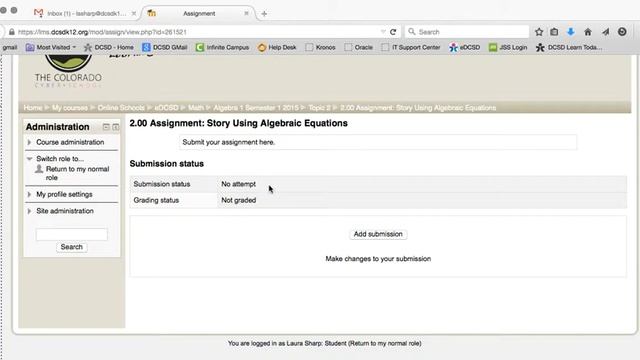Open the JSS Login bookmark
Viewport: 640px width, 360px height.
click(508, 47)
